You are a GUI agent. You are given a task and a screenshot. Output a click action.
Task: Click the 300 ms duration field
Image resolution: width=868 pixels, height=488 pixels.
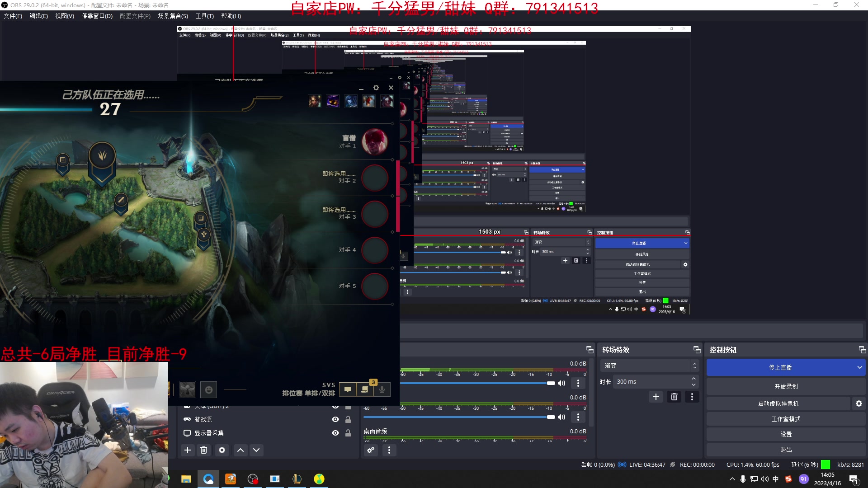click(x=651, y=382)
